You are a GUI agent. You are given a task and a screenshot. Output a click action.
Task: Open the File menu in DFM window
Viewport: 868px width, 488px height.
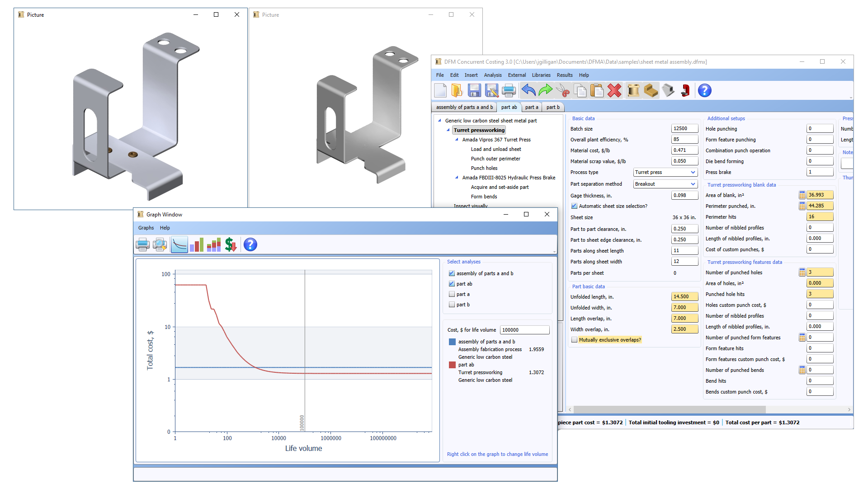(440, 75)
